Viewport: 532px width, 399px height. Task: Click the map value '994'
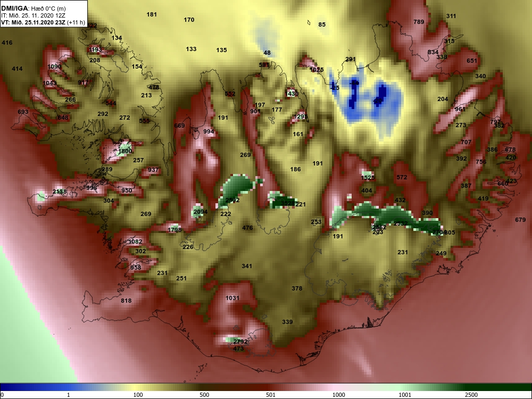(x=209, y=131)
